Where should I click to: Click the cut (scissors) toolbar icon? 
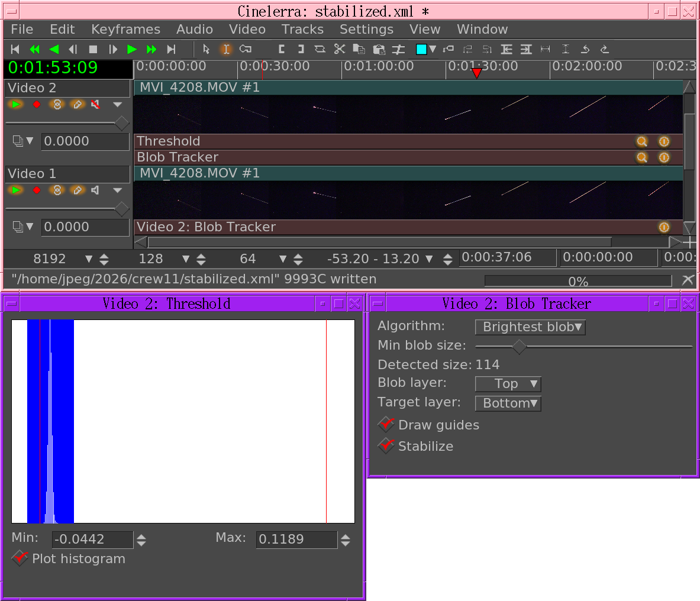[x=339, y=49]
